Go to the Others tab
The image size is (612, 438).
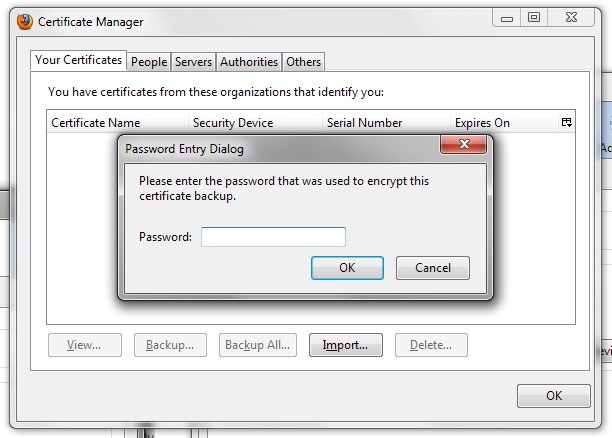pos(303,62)
